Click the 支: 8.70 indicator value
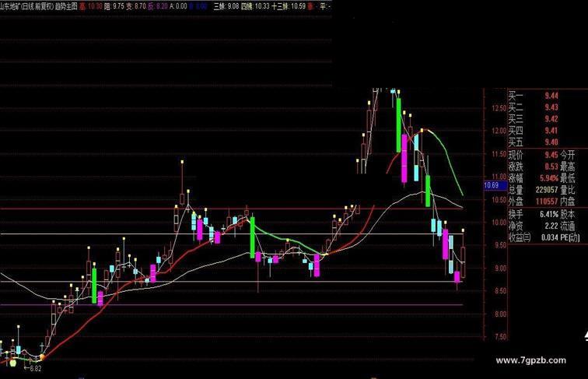The width and height of the screenshot is (588, 379). click(136, 6)
